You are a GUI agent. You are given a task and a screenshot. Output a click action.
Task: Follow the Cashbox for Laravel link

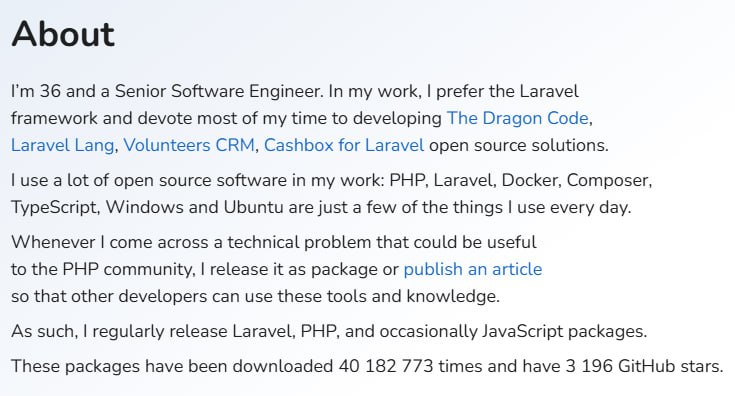pos(344,145)
